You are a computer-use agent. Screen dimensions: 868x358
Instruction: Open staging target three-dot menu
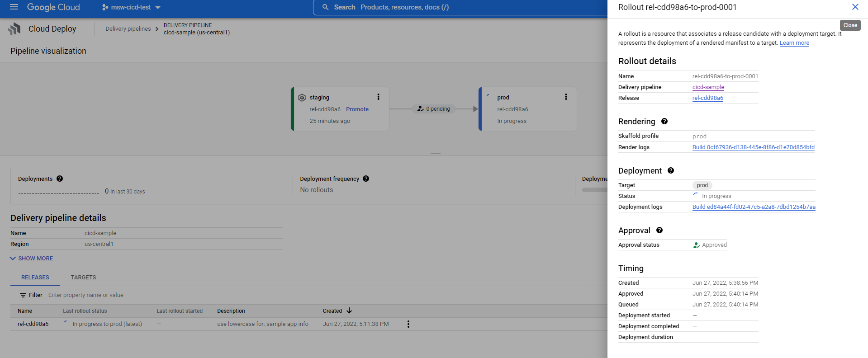tap(378, 97)
